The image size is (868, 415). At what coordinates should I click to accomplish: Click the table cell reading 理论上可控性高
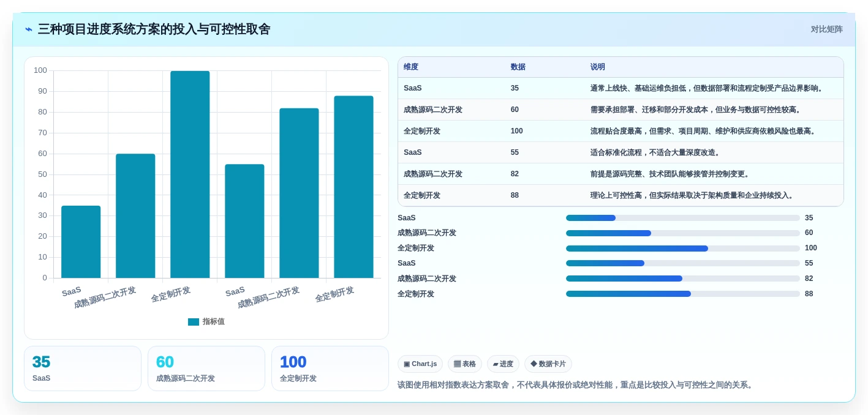(714, 195)
